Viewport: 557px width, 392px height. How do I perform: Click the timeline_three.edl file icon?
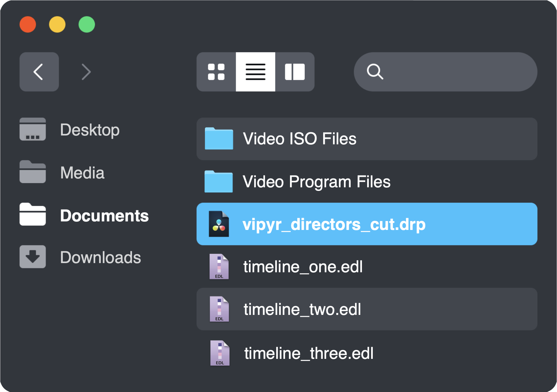pos(220,353)
